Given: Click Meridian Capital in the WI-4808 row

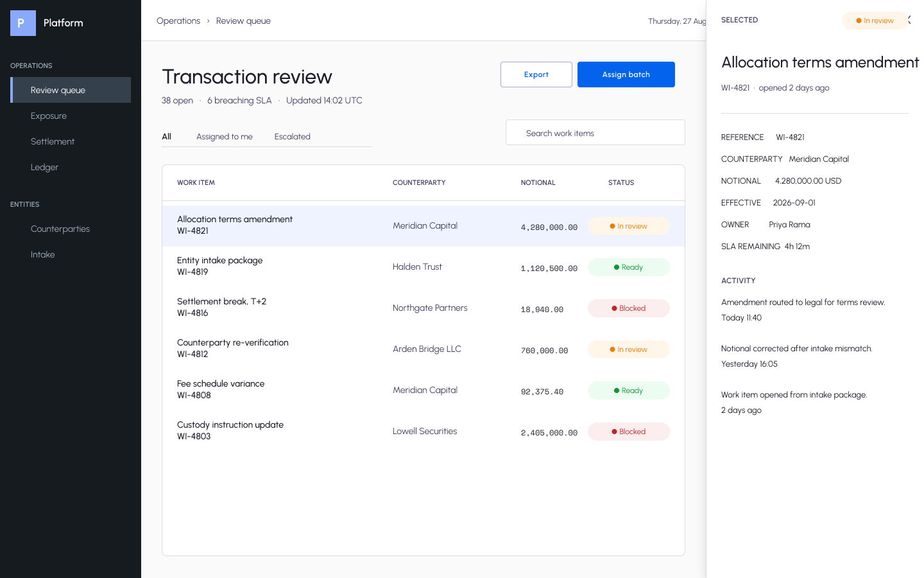Looking at the screenshot, I should 425,390.
